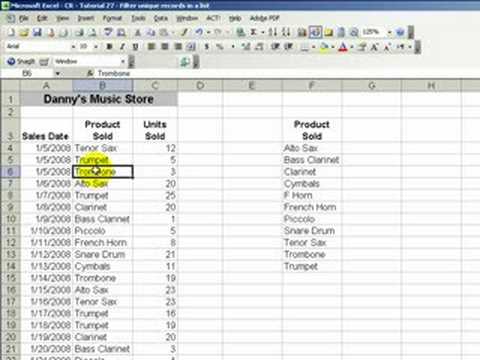The image size is (480, 360).
Task: Toggle Align Left
Action: [151, 47]
